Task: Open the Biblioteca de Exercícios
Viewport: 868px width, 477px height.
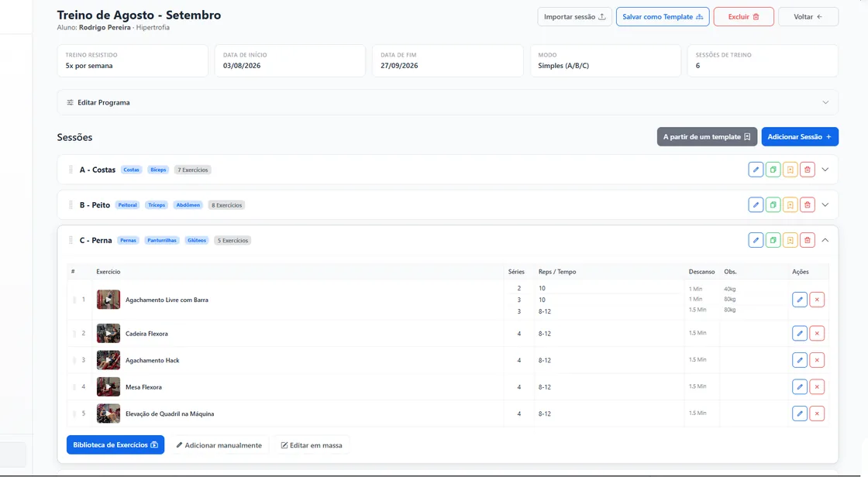Action: [x=115, y=445]
